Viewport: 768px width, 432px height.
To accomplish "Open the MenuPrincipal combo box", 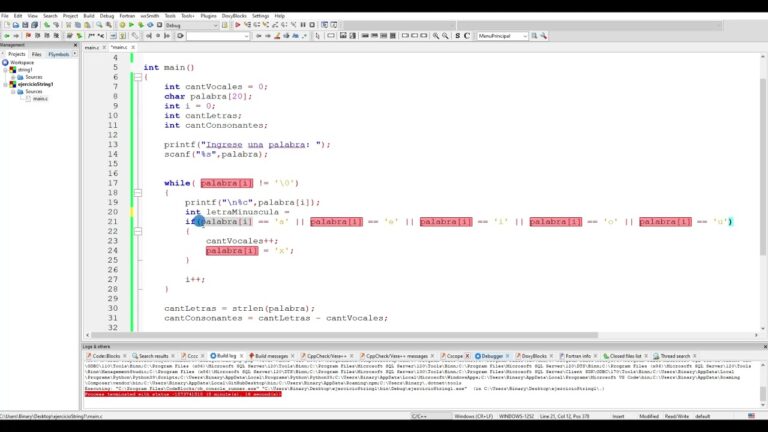I will coord(503,36).
